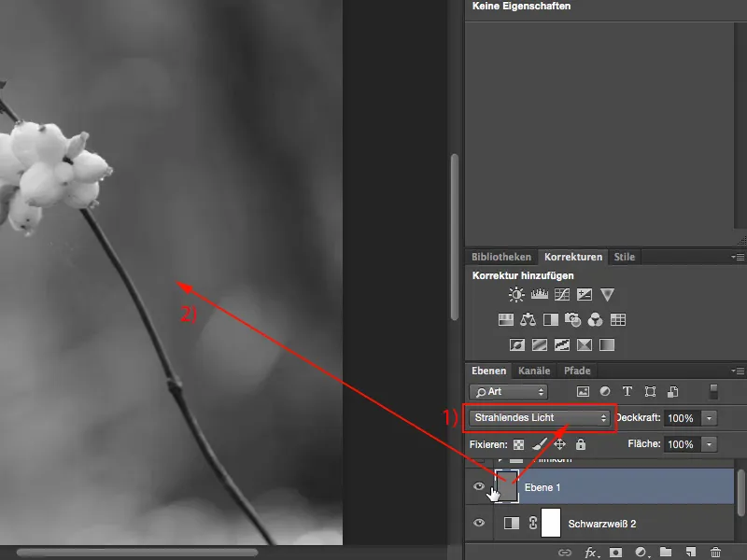
Task: Add a Curves adjustment layer
Action: [562, 295]
